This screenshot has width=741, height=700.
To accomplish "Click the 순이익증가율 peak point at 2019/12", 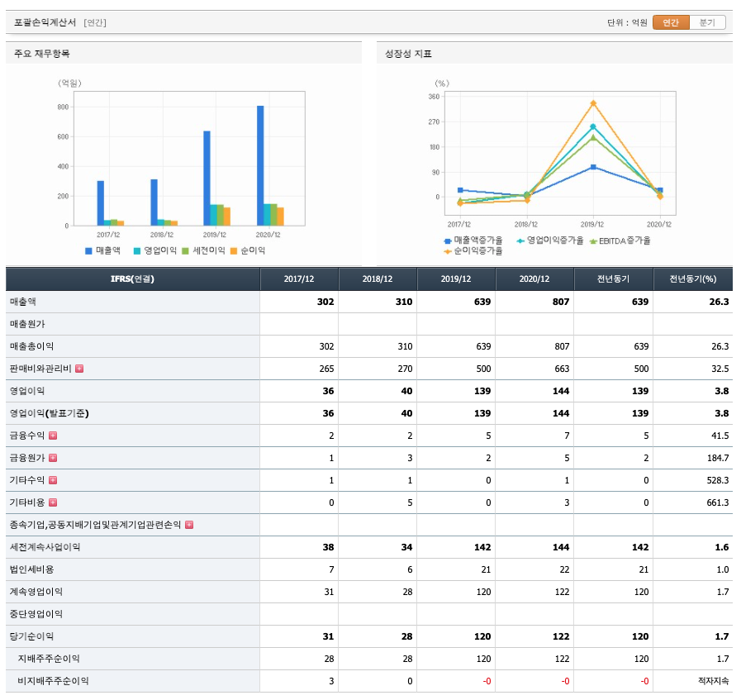I will (x=593, y=103).
